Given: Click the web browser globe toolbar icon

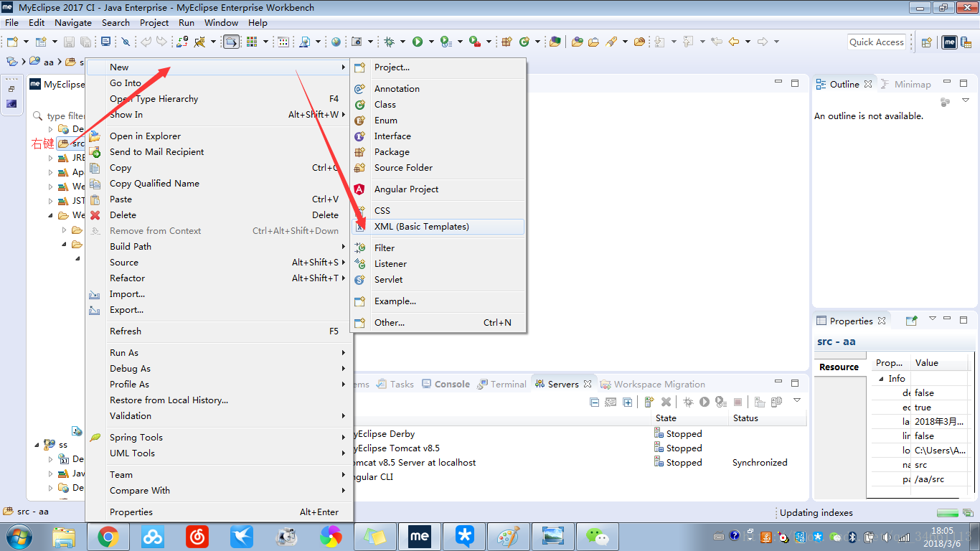Looking at the screenshot, I should pyautogui.click(x=336, y=42).
